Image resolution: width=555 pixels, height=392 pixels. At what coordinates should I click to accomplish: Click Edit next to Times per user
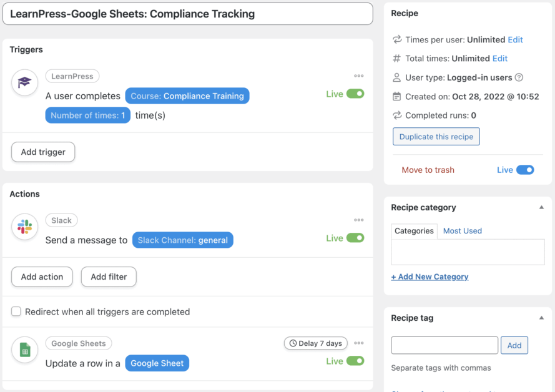coord(516,39)
